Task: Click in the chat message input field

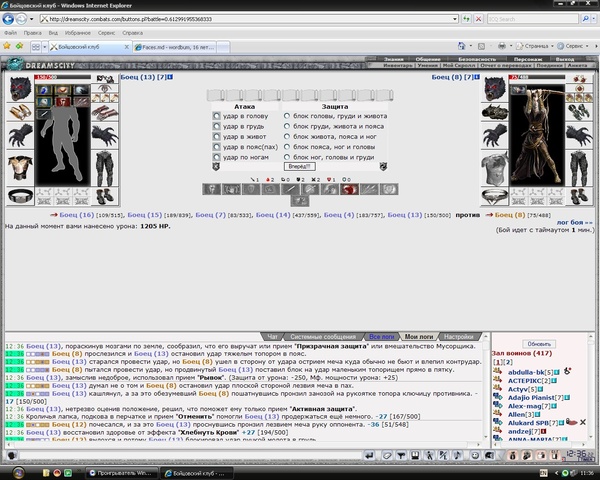Action: tap(190, 456)
